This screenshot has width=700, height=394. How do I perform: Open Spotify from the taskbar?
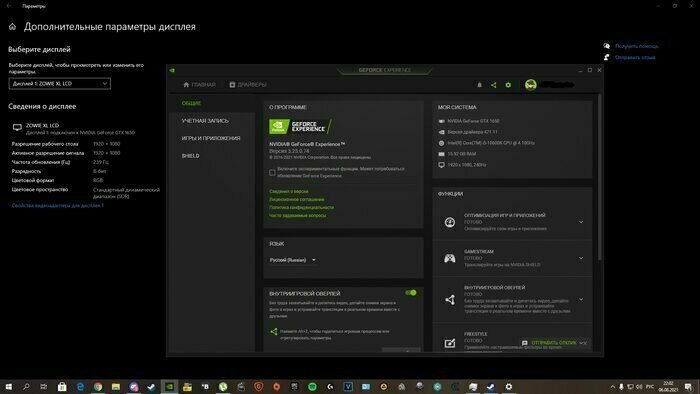coord(312,386)
